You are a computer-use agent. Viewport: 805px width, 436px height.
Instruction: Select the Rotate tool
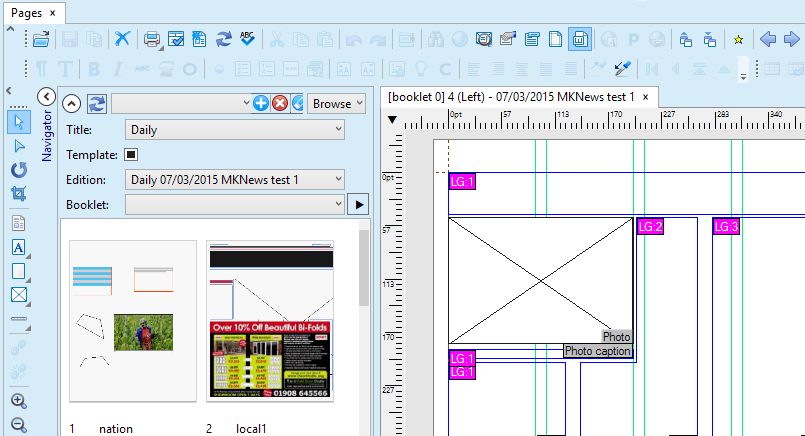click(19, 170)
